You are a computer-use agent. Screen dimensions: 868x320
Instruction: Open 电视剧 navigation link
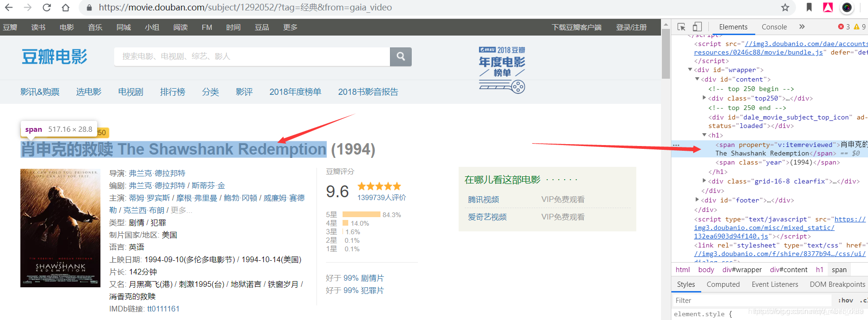pyautogui.click(x=131, y=92)
